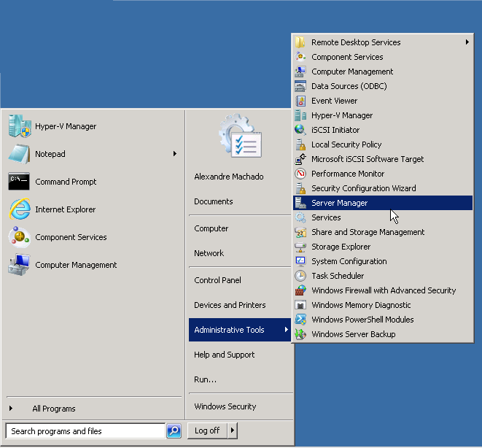482x448 pixels.
Task: Click the magnifier search button
Action: point(174,430)
